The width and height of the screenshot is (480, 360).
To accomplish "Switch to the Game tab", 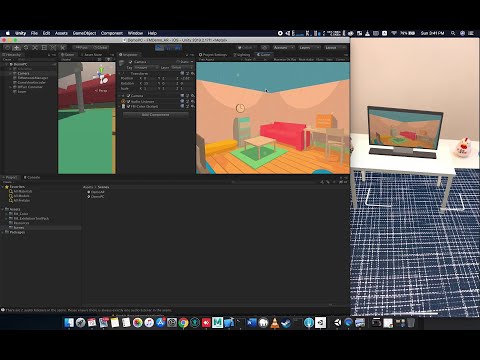I will click(x=264, y=55).
